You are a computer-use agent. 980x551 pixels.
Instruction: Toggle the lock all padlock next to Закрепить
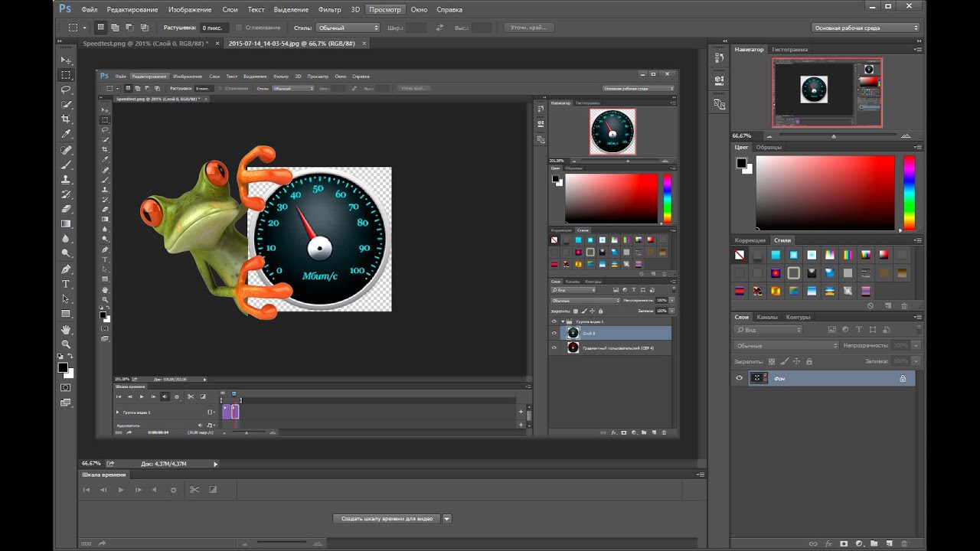(x=808, y=361)
